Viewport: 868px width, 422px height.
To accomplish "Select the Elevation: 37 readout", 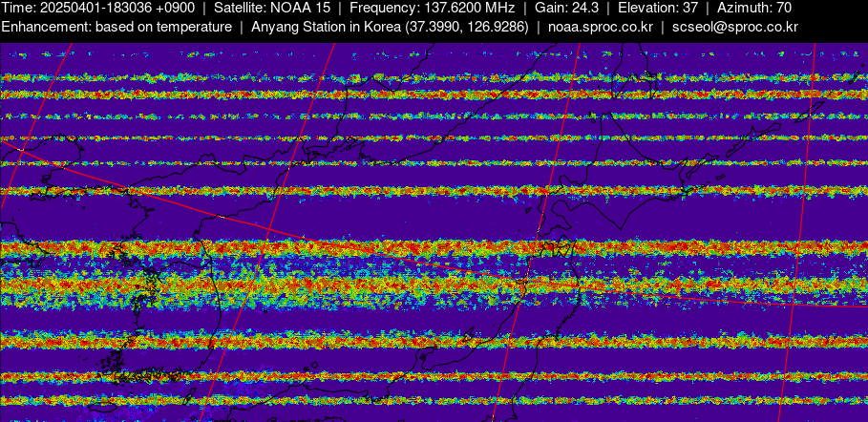I will [659, 8].
